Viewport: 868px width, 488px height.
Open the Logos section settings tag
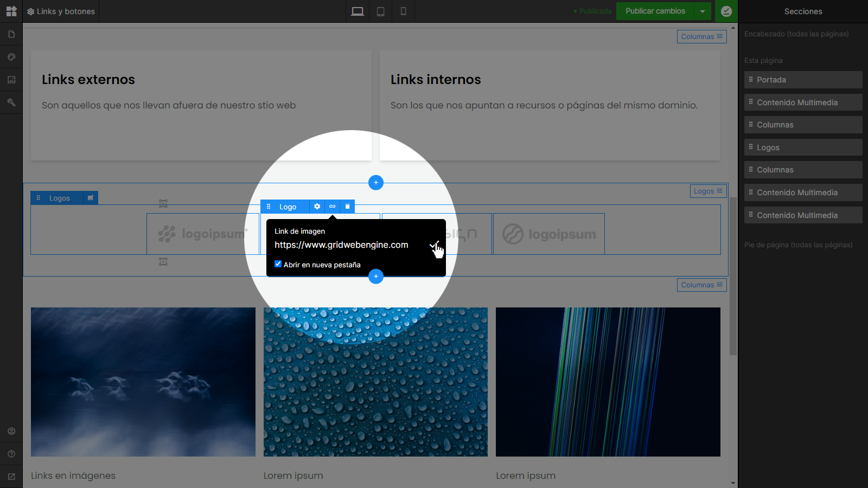point(708,191)
